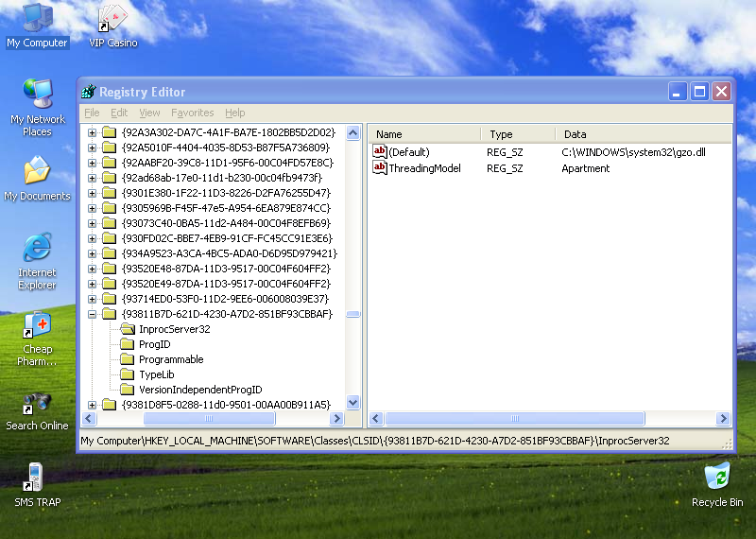Click the Type column header
Image resolution: width=756 pixels, height=539 pixels.
[x=518, y=134]
